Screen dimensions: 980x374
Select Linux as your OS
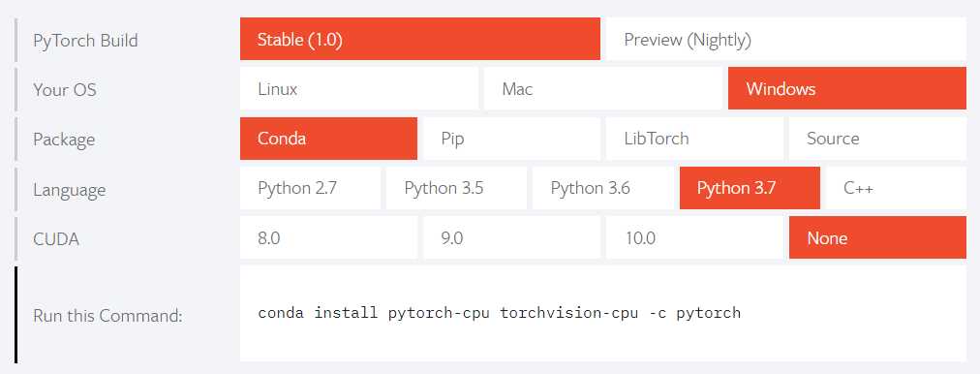358,88
